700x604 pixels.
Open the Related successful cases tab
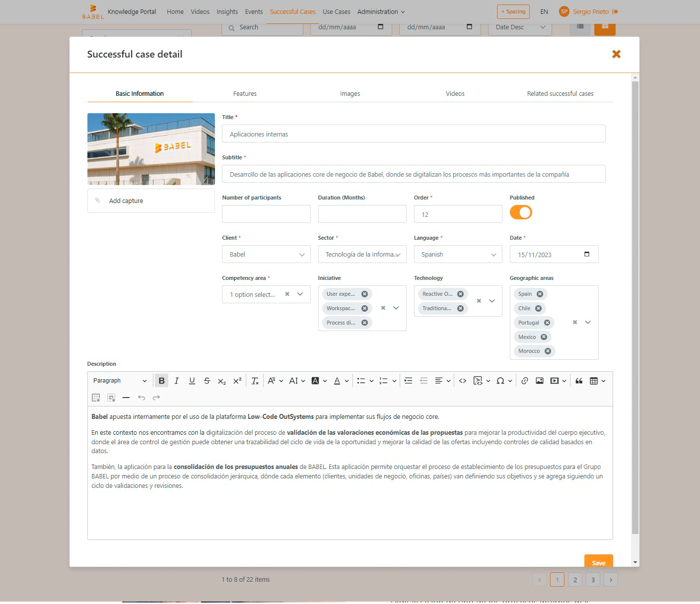tap(560, 93)
